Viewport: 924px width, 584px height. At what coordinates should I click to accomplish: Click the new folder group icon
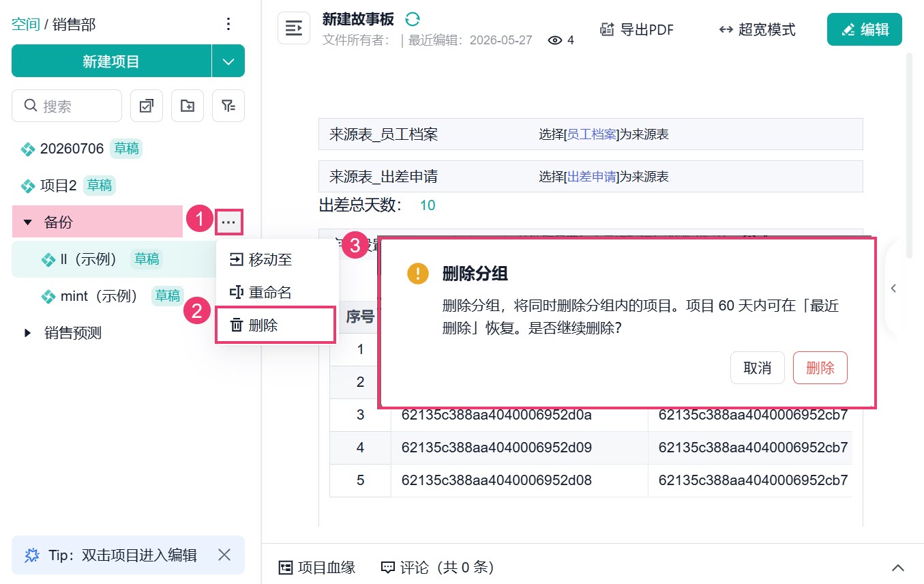pyautogui.click(x=187, y=106)
